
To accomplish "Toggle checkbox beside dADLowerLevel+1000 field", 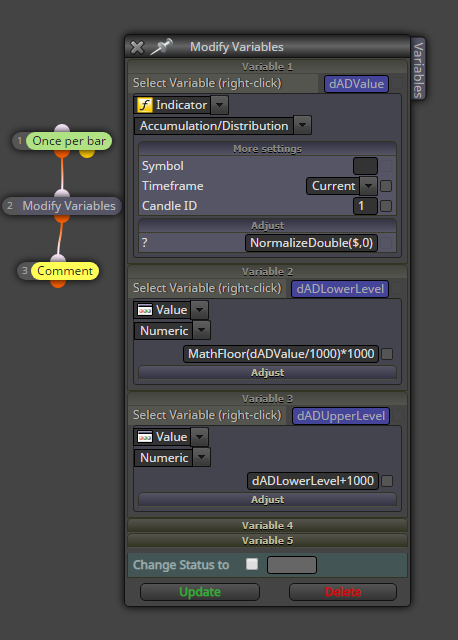I will [387, 481].
